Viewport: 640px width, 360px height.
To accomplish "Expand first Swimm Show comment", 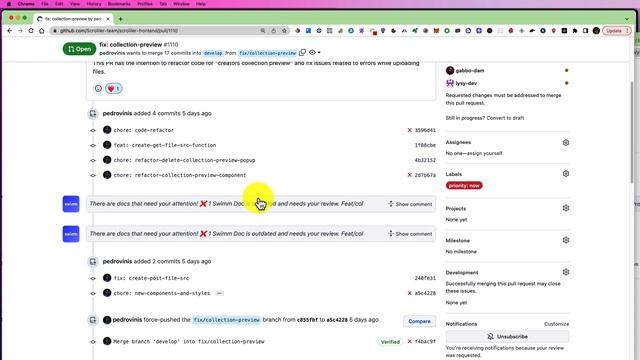I will click(x=410, y=204).
